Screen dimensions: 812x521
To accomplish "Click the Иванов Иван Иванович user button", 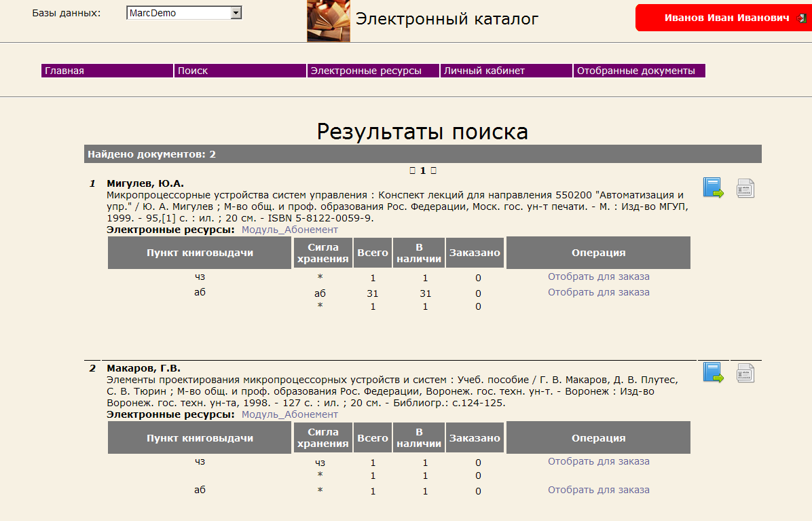I will pos(724,18).
